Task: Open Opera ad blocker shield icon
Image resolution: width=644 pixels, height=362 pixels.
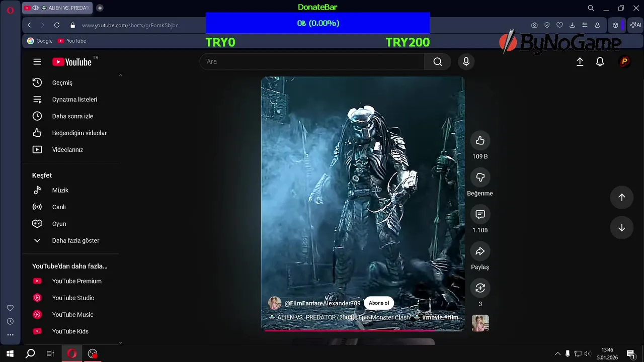Action: [547, 25]
